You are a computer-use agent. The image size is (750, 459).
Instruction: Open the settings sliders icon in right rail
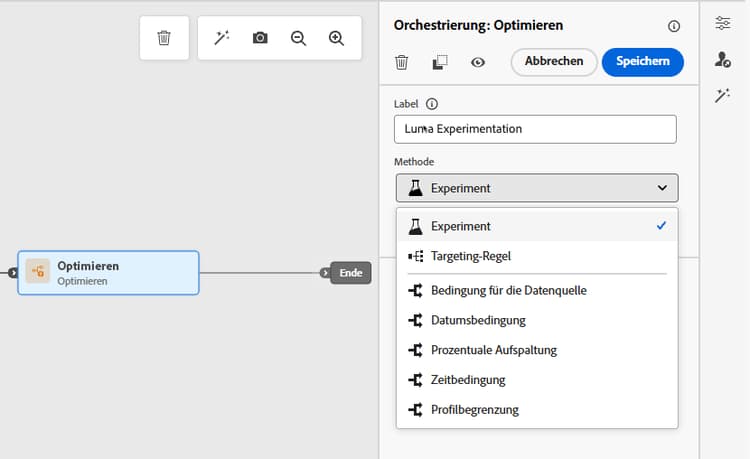(x=723, y=23)
